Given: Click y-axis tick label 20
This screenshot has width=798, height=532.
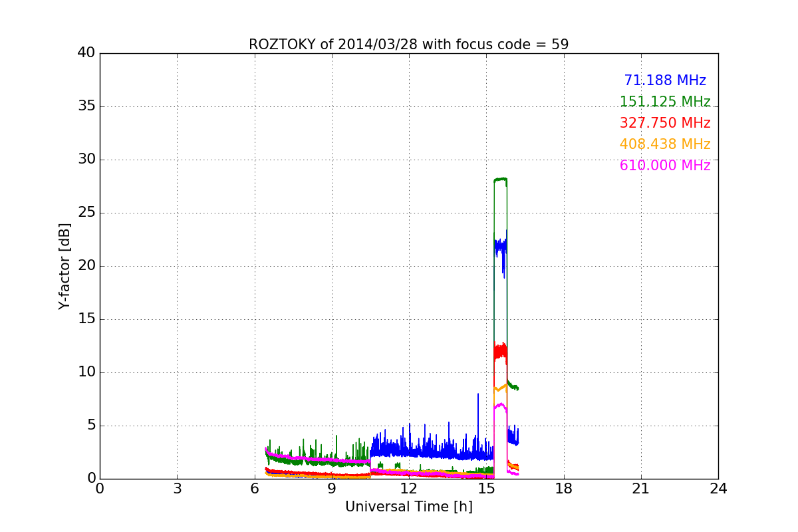Looking at the screenshot, I should pos(86,266).
